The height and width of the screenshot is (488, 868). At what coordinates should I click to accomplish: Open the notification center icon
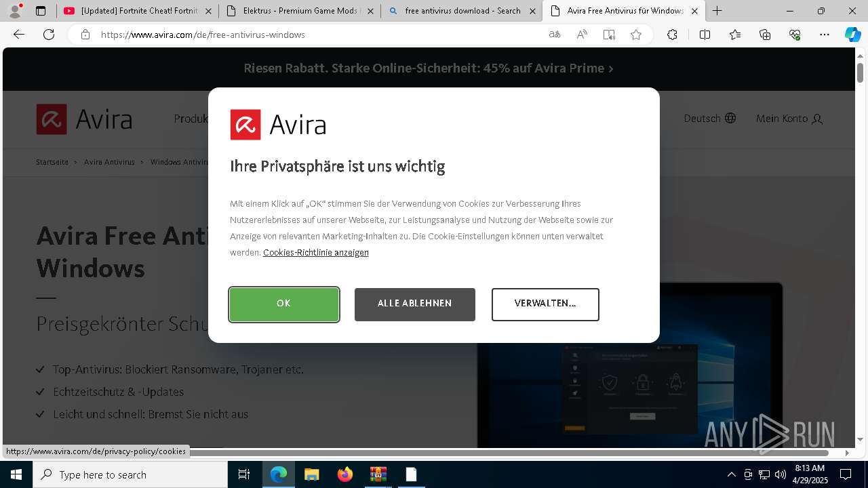click(x=846, y=474)
